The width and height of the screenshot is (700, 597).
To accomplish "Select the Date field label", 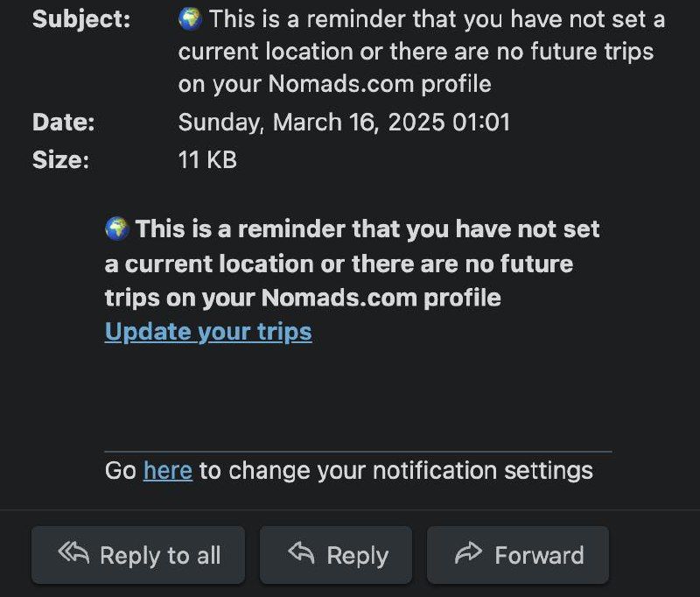I will (x=63, y=123).
